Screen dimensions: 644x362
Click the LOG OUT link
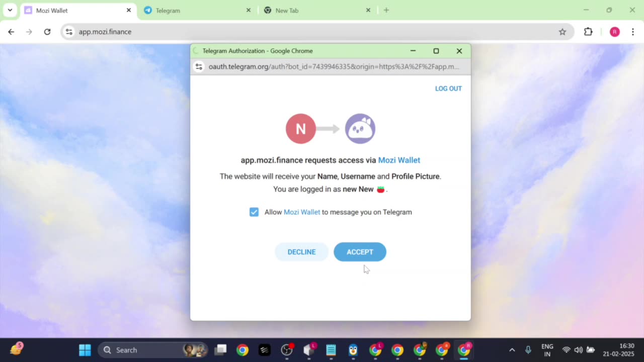tap(448, 88)
